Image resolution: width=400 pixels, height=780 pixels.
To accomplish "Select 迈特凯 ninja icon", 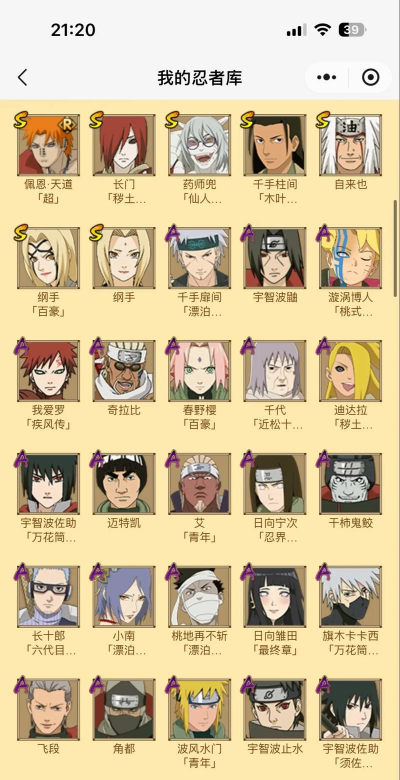I will pyautogui.click(x=124, y=484).
